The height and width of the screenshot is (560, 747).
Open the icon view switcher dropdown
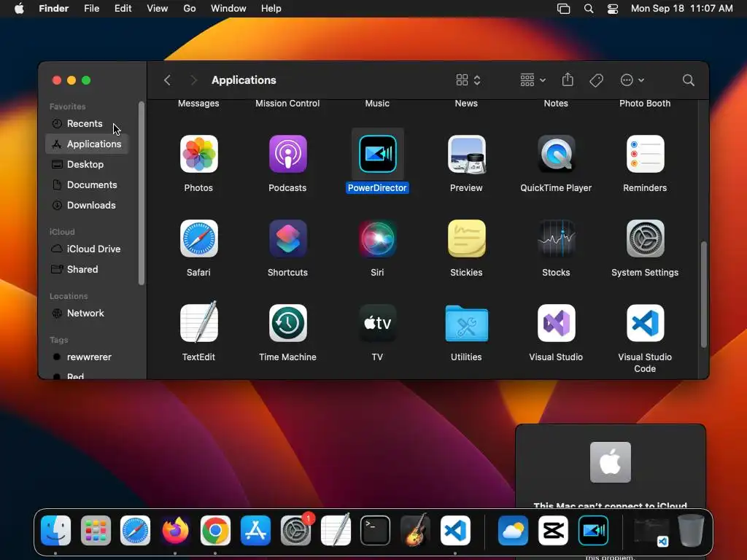(468, 80)
